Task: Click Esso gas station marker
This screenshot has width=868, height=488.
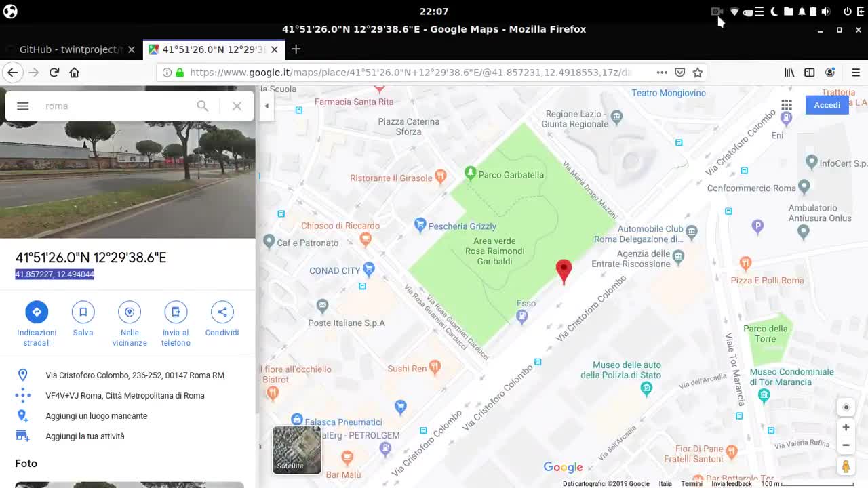Action: pos(521,316)
